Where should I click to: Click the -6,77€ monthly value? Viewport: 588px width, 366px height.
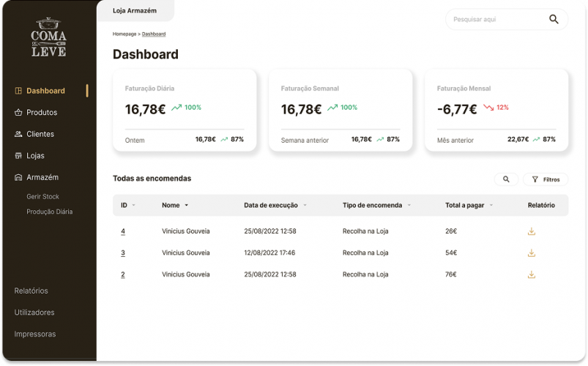pos(457,110)
